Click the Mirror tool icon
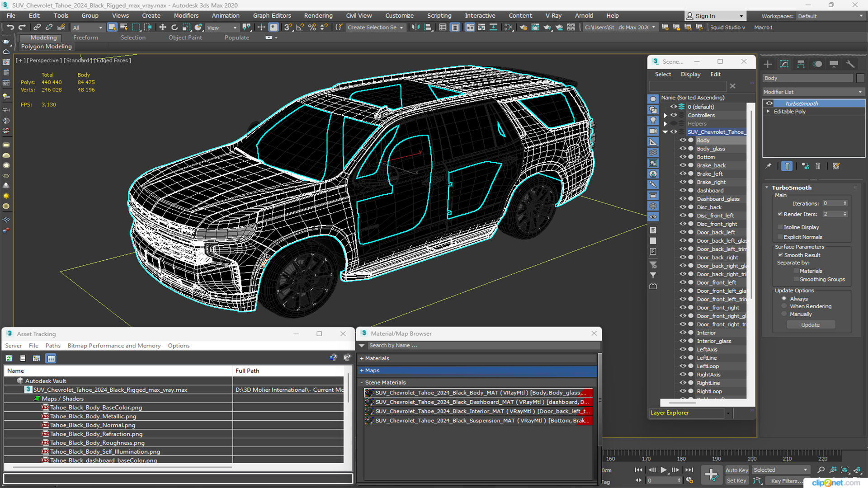The width and height of the screenshot is (868, 488). pyautogui.click(x=415, y=28)
